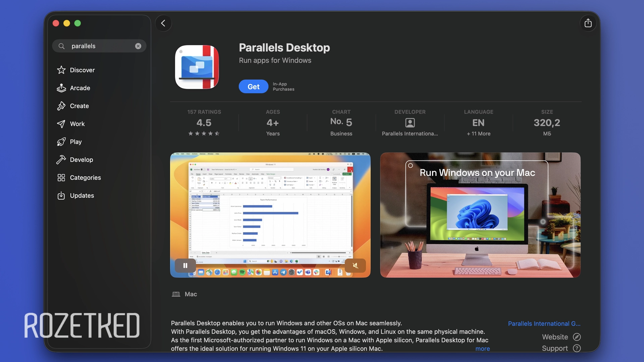The width and height of the screenshot is (644, 362).
Task: Select Create in the sidebar
Action: click(x=79, y=106)
